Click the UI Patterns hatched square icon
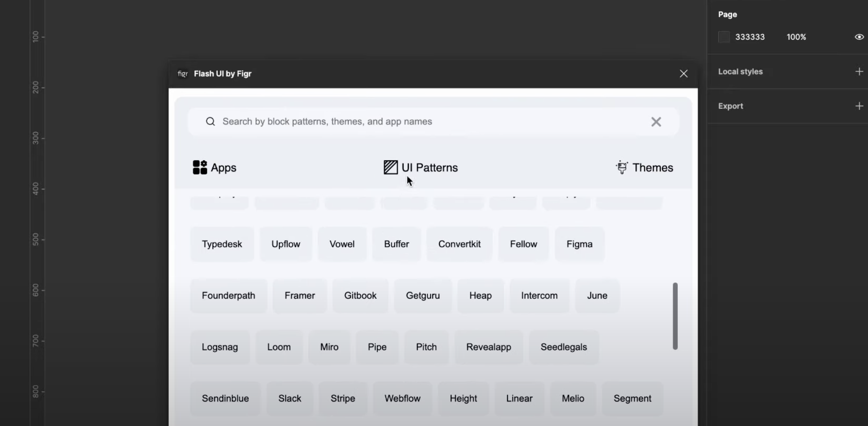868x426 pixels. pyautogui.click(x=391, y=167)
